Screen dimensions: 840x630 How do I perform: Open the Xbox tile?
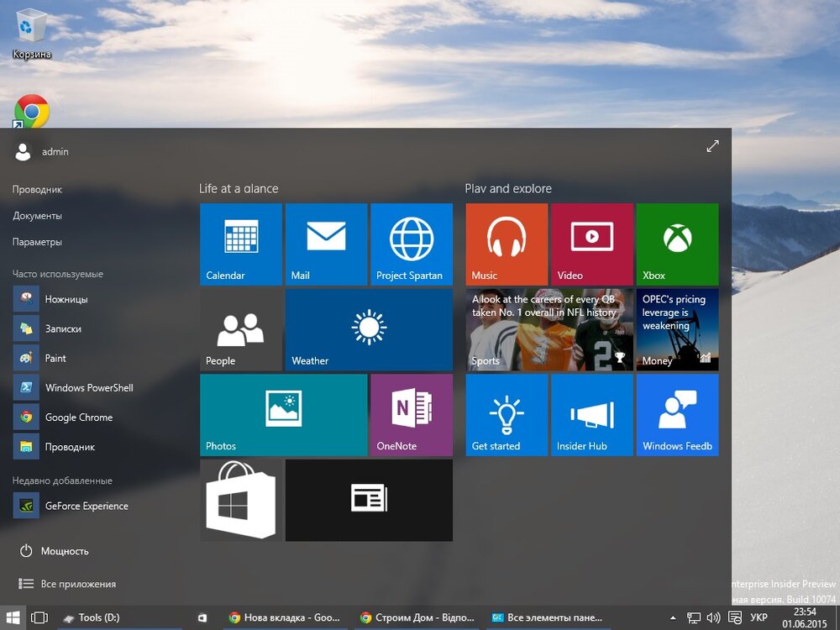pyautogui.click(x=677, y=244)
